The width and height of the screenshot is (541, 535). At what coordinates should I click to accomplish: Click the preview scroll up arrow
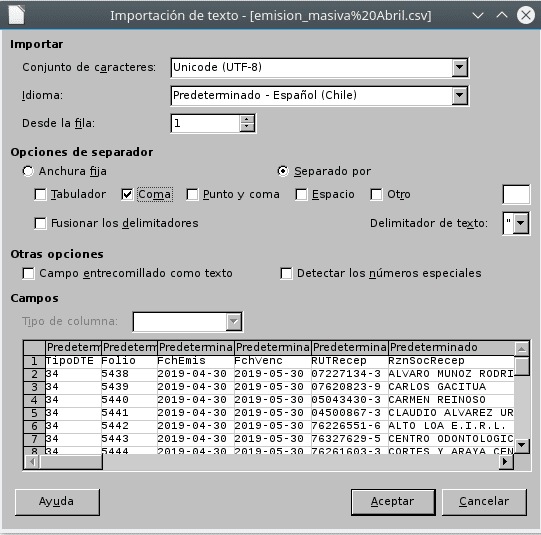[x=522, y=349]
